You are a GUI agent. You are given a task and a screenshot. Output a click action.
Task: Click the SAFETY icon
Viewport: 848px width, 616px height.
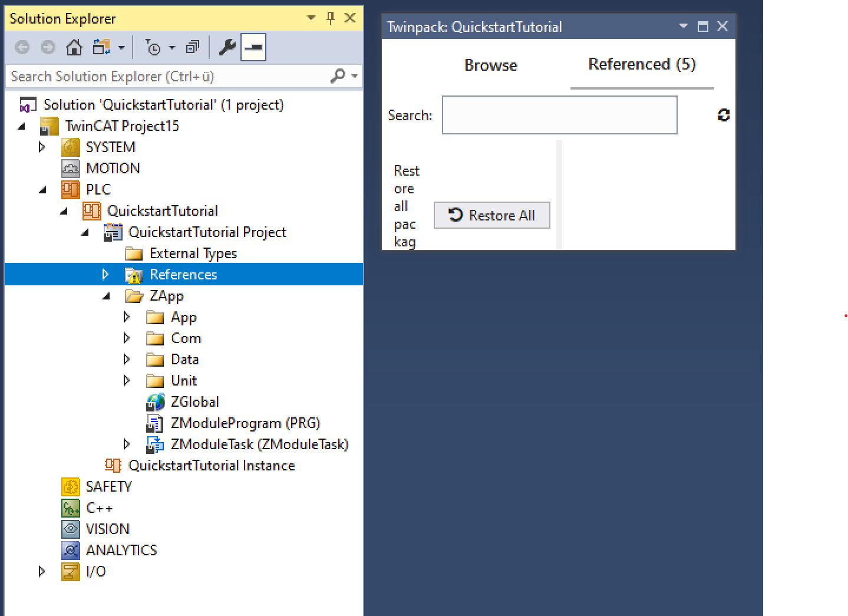pyautogui.click(x=70, y=487)
